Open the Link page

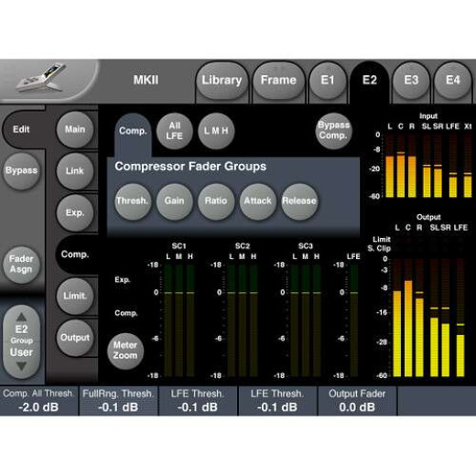[x=75, y=171]
